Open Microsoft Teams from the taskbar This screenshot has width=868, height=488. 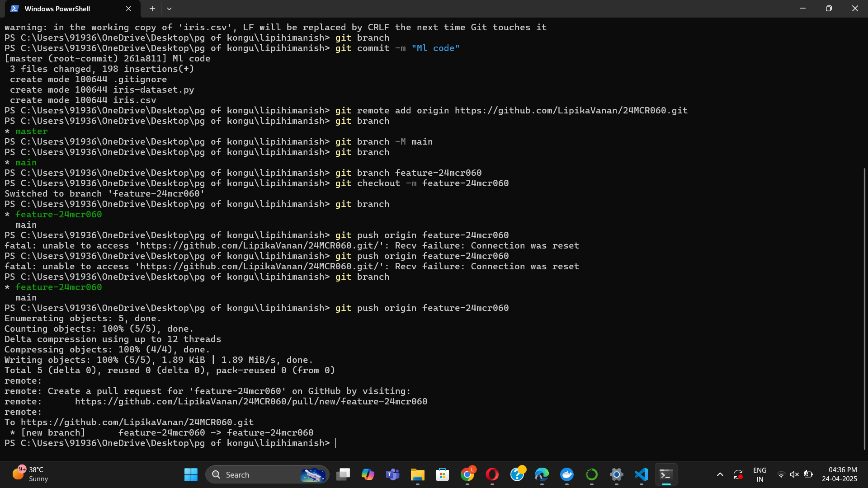pos(393,474)
